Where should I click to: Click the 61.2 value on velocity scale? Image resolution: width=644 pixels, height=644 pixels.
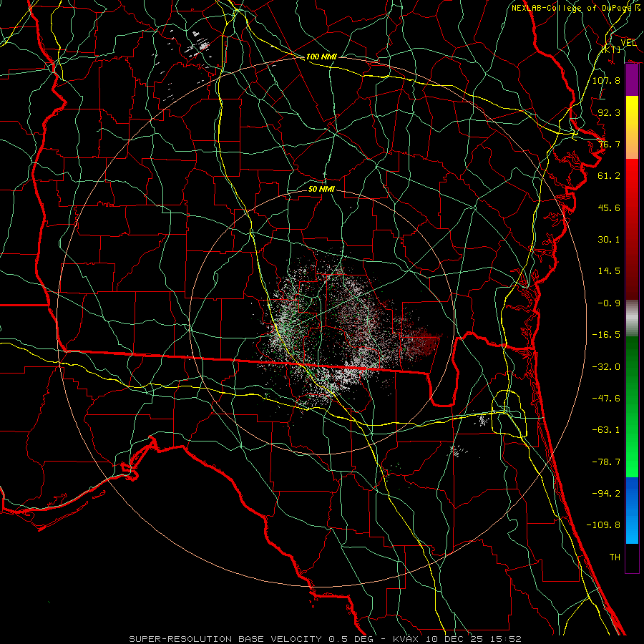(609, 176)
